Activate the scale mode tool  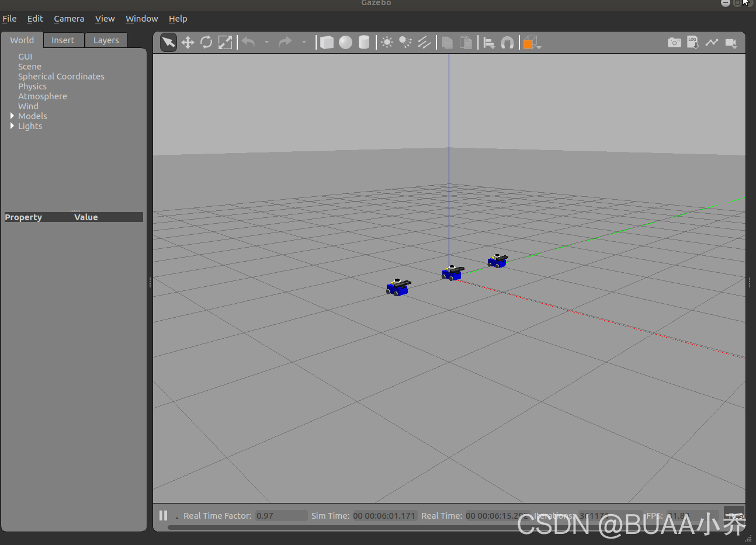pos(225,42)
